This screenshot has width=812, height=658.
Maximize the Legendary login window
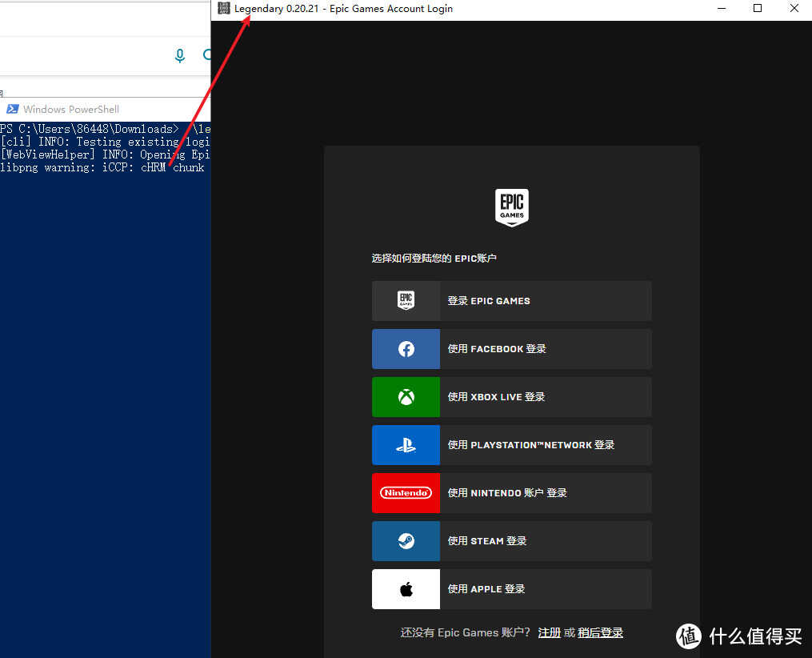point(758,8)
